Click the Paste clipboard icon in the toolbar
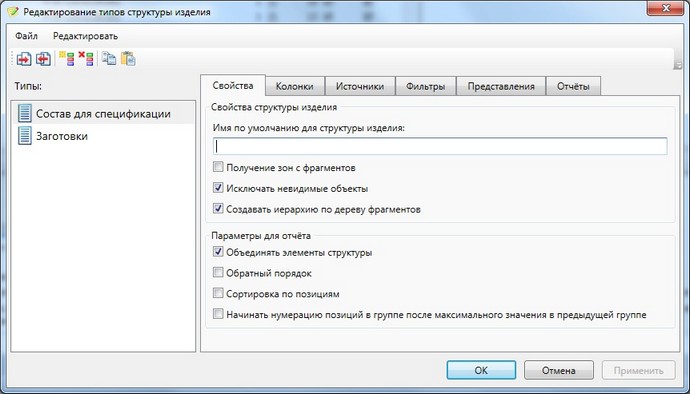 (128, 59)
